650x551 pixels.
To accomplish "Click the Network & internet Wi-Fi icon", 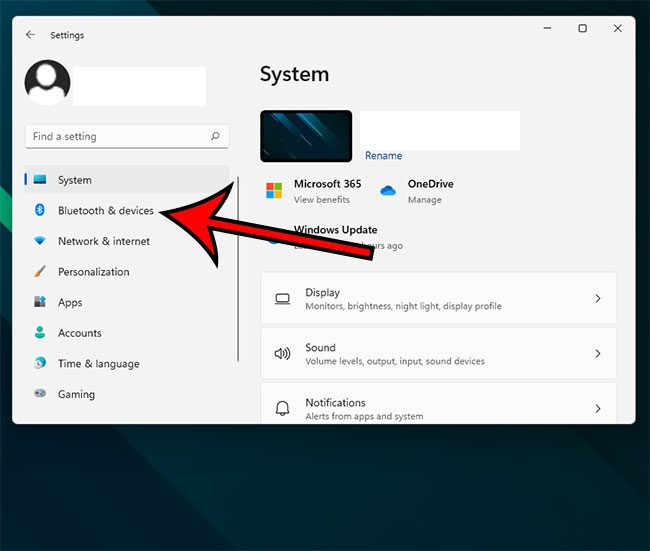I will tap(40, 241).
